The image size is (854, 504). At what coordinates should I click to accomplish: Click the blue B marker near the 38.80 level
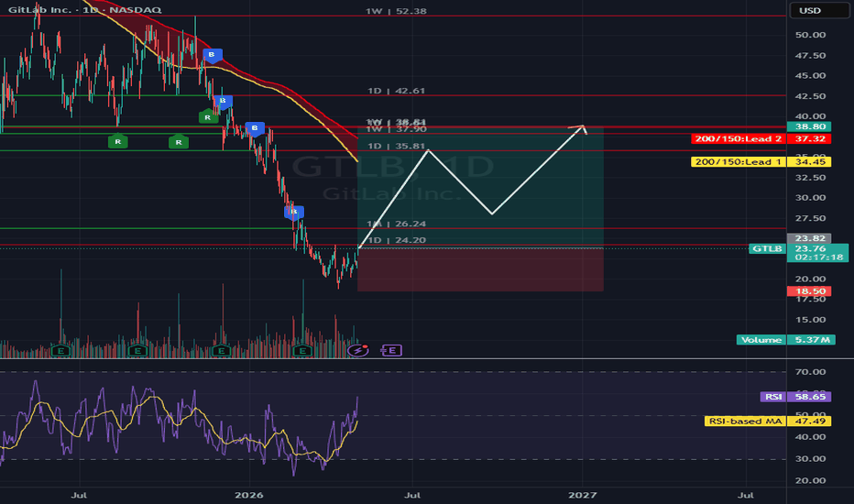click(255, 128)
